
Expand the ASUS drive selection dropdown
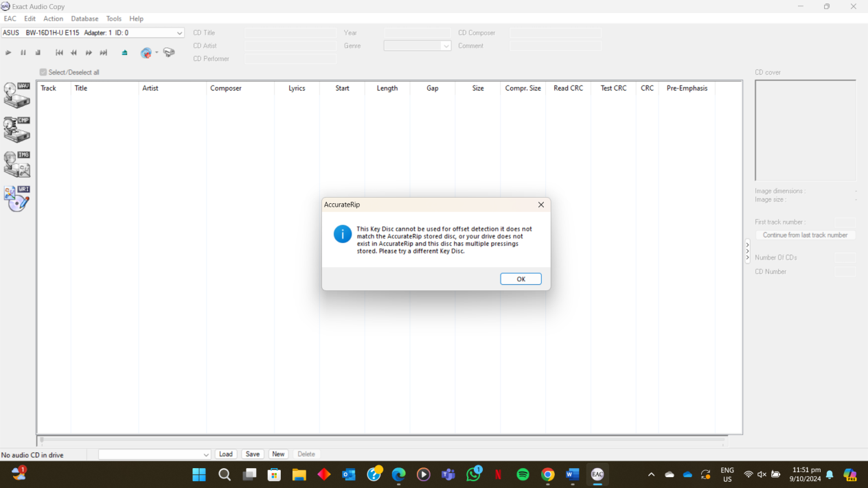[179, 33]
